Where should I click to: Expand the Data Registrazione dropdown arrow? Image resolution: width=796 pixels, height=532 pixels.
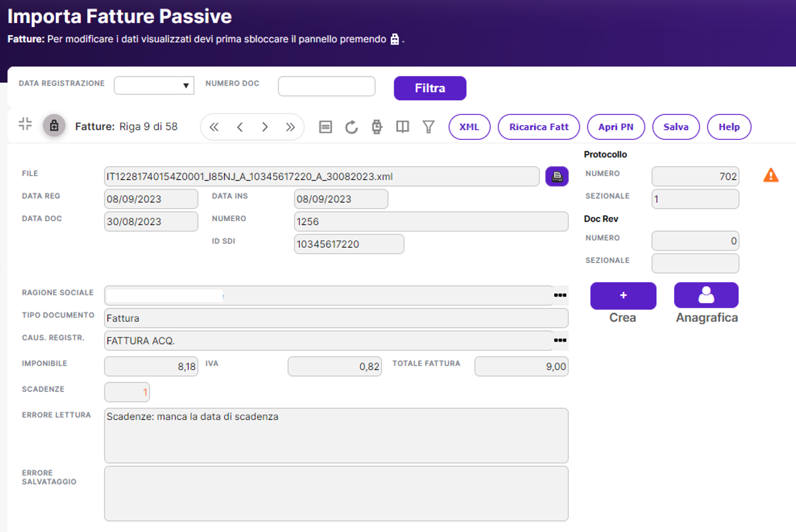coord(186,86)
